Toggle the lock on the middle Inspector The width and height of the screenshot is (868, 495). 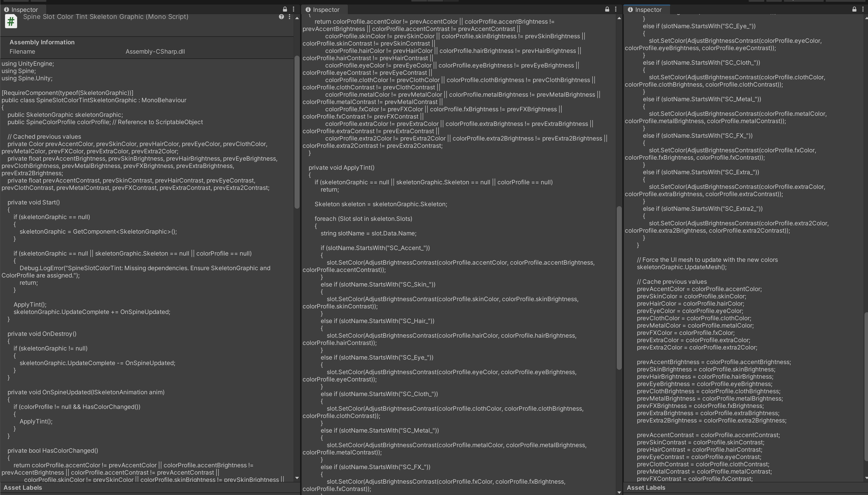point(608,10)
